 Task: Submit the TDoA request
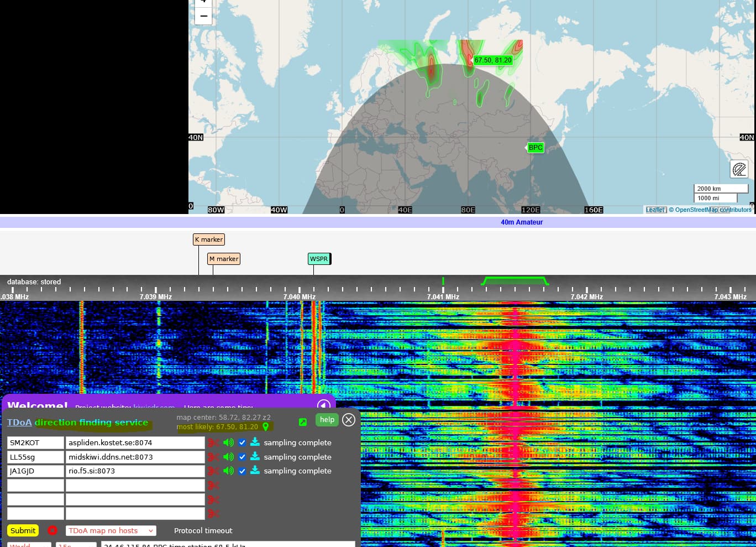pos(23,530)
